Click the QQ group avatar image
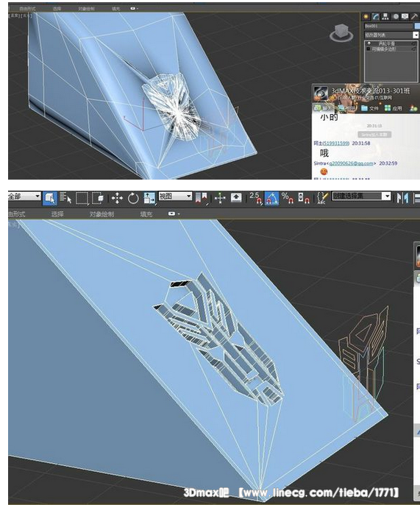Viewport: 420px width, 505px height. (321, 93)
